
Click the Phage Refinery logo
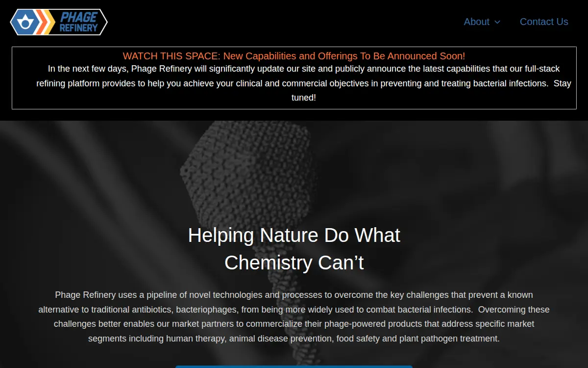pyautogui.click(x=59, y=22)
